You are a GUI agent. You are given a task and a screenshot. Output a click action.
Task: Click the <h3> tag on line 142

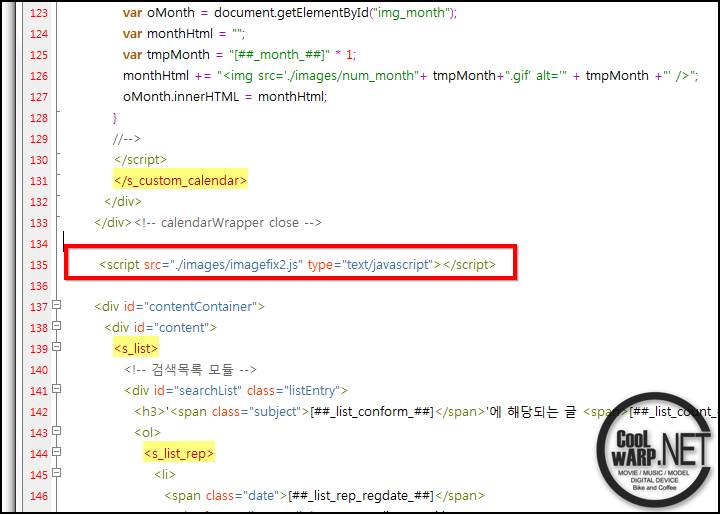click(149, 412)
